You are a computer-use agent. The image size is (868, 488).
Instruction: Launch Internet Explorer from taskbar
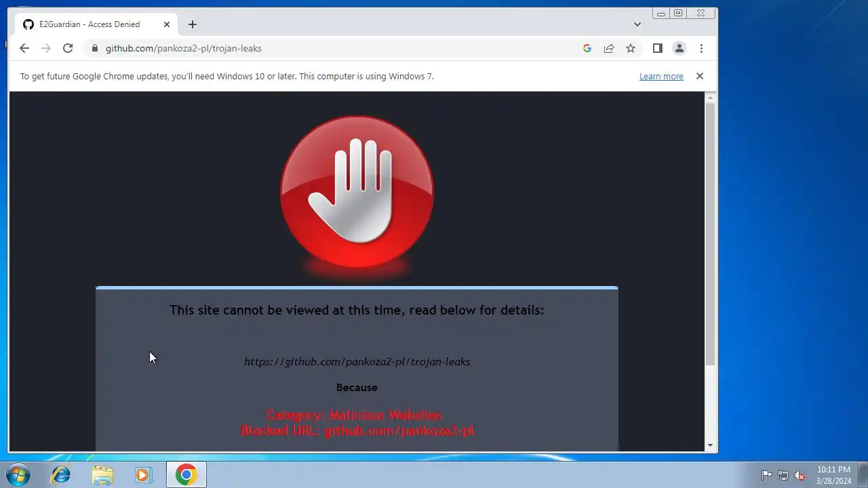coord(61,474)
